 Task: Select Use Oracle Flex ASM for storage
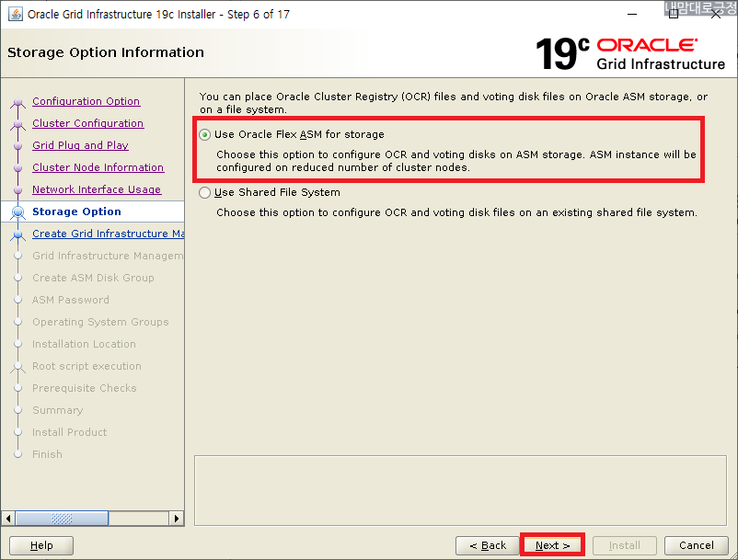click(x=204, y=135)
